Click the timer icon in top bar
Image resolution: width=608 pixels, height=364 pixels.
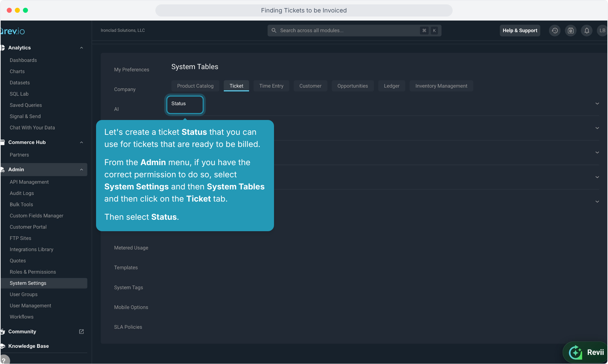571,31
